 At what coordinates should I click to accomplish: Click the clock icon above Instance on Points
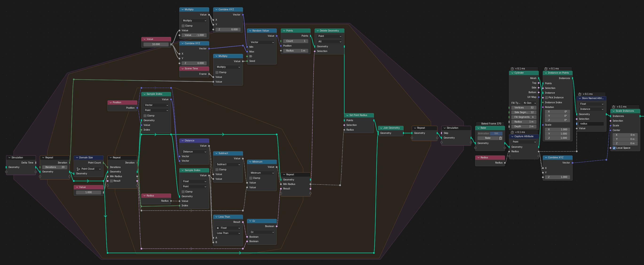click(546, 68)
